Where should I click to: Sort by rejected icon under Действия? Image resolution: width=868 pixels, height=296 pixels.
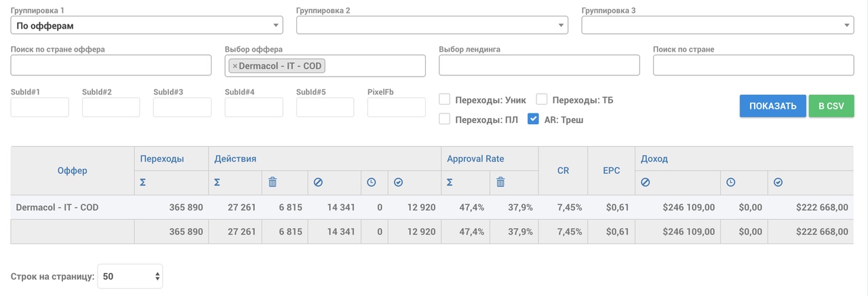click(319, 182)
